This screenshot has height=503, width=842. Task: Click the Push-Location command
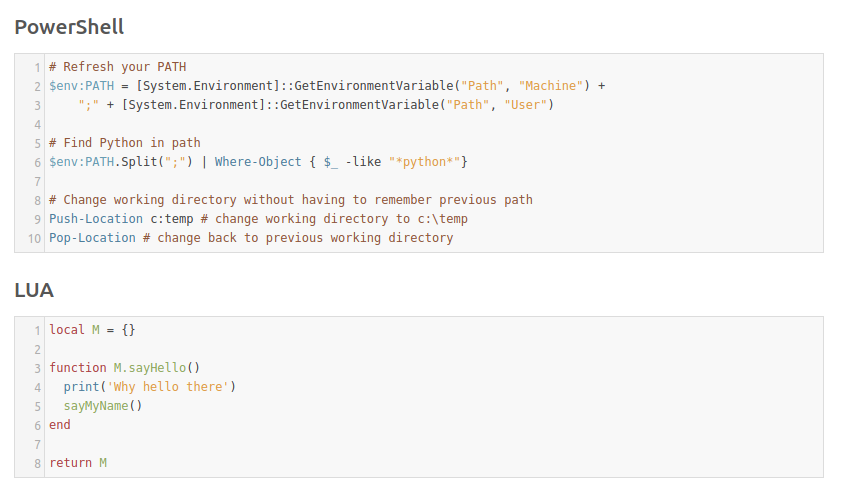96,219
